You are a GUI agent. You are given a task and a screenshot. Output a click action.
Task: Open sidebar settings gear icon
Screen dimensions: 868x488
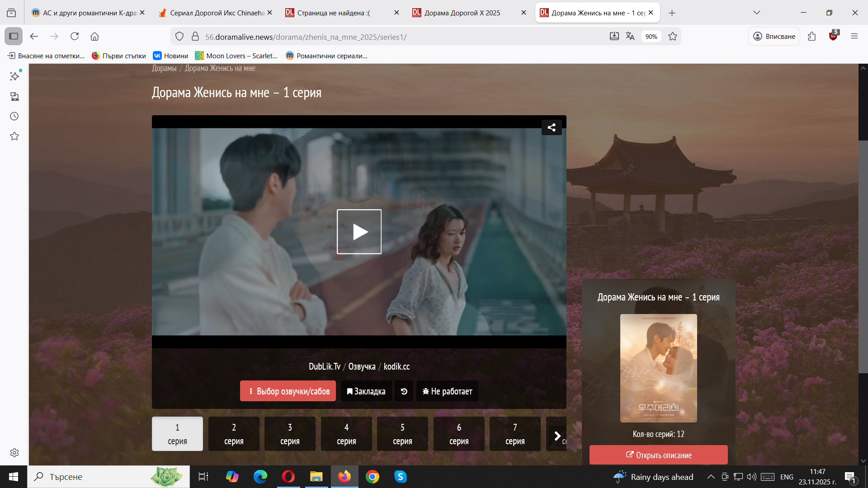click(x=14, y=452)
